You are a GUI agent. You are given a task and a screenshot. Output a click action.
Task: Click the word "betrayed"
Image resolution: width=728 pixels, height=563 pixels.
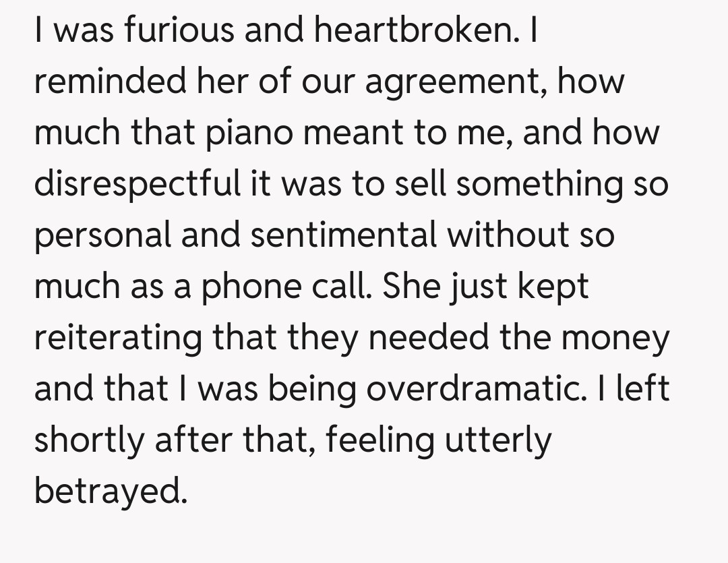[x=109, y=492]
